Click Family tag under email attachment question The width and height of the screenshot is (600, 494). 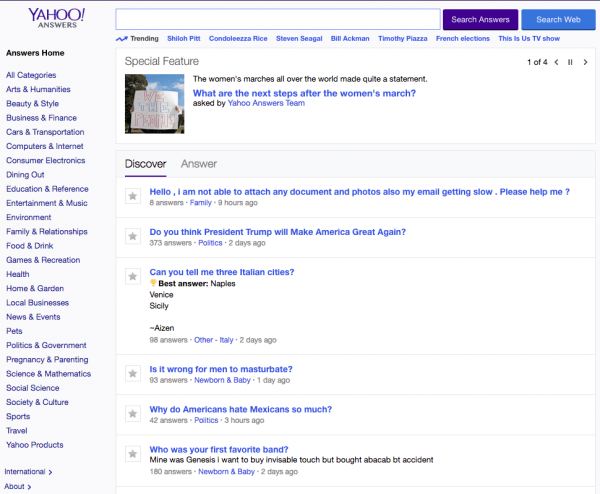click(201, 203)
